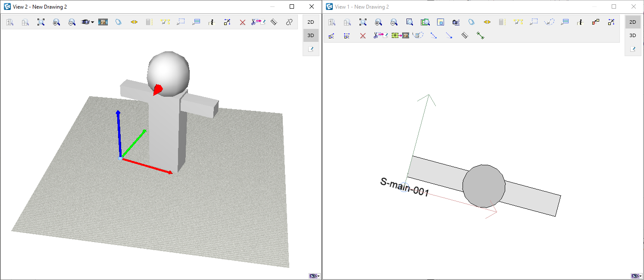
Task: Open camera dropdown arrow in View 2 toolbar
Action: (x=93, y=22)
